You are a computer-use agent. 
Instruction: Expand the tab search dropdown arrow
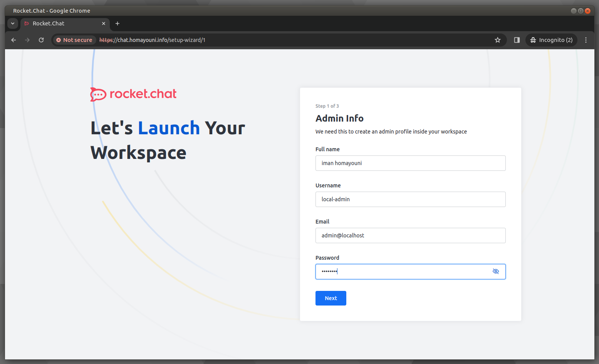coord(13,23)
